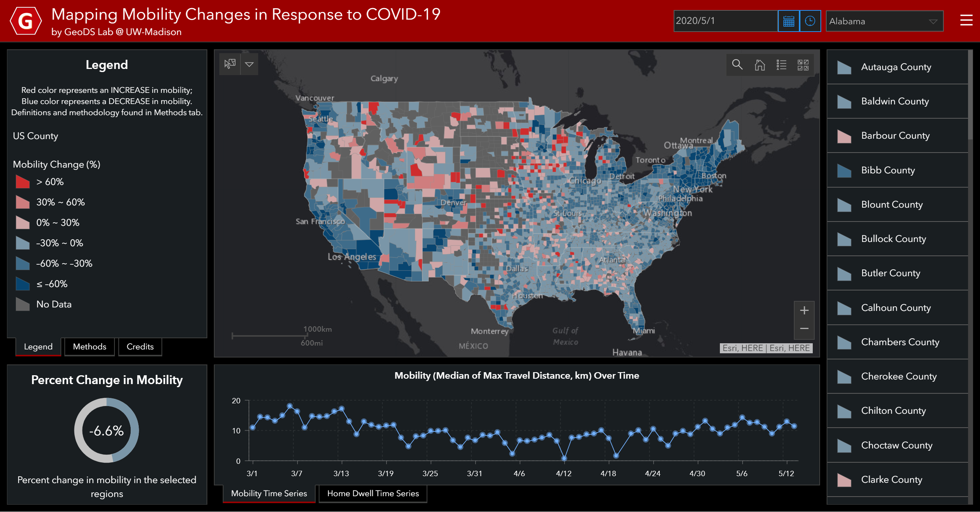Click the 30% ~ 60% legend swatch
The height and width of the screenshot is (512, 980).
pyautogui.click(x=23, y=202)
